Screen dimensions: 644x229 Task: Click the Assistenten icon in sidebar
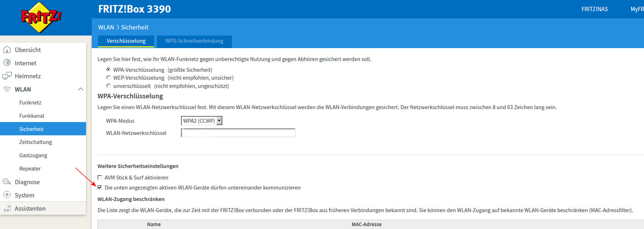[7, 209]
